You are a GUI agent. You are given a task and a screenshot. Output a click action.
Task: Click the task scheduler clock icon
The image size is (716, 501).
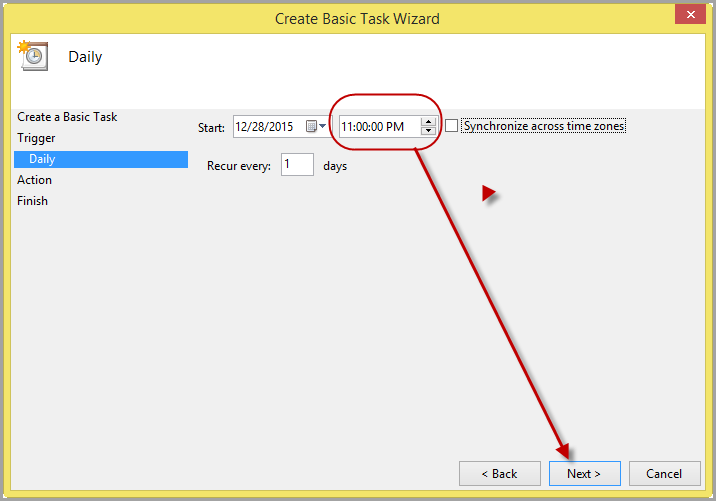pyautogui.click(x=32, y=55)
